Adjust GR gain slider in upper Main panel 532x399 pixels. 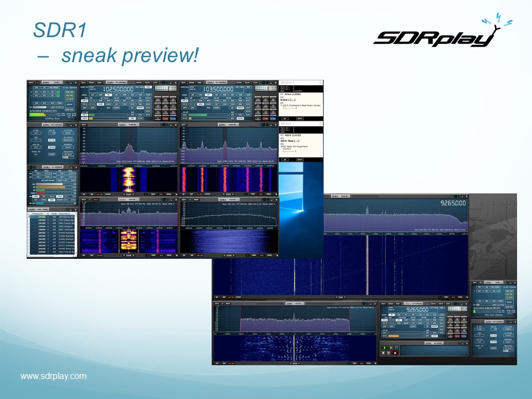(x=42, y=107)
